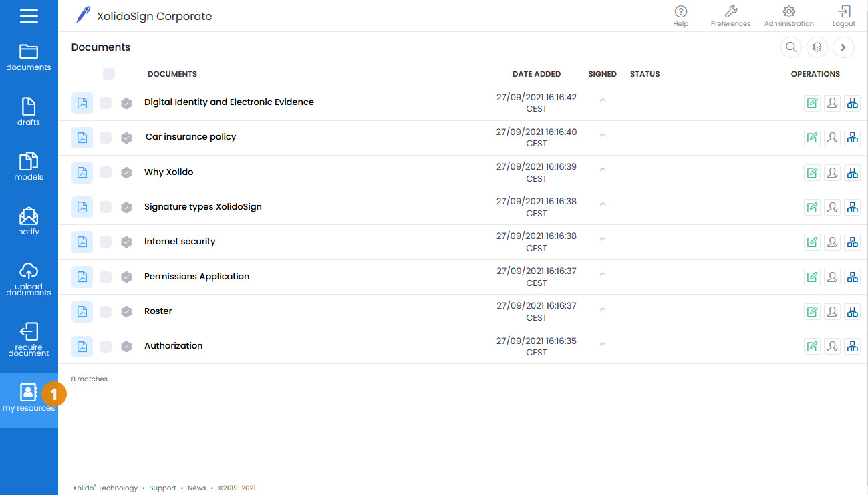The width and height of the screenshot is (868, 495).
Task: Click user icon for Digital Identity document
Action: tap(832, 103)
